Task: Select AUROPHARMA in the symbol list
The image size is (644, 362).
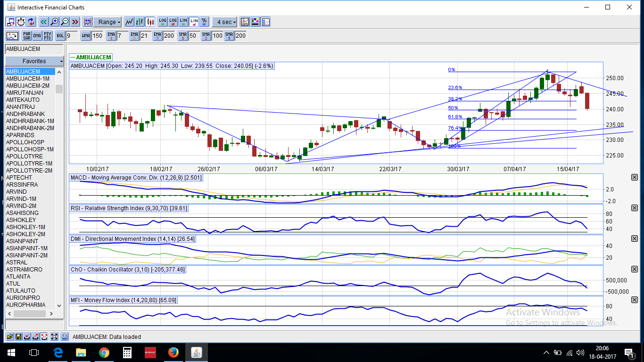Action: coord(30,305)
